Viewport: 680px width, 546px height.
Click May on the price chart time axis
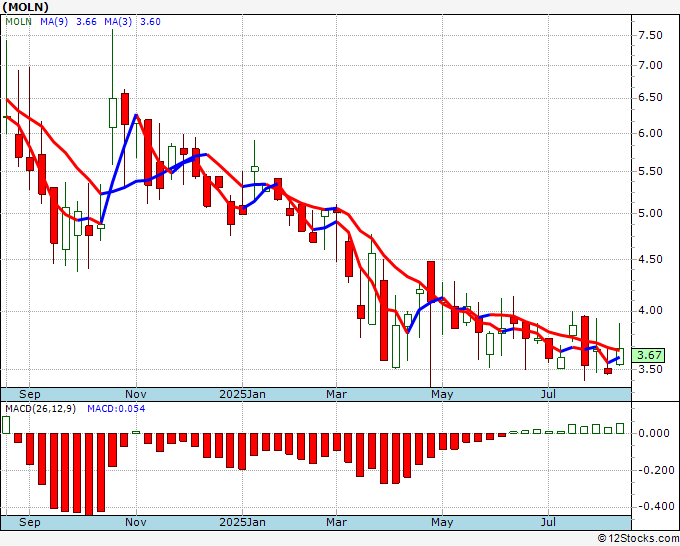click(x=442, y=394)
